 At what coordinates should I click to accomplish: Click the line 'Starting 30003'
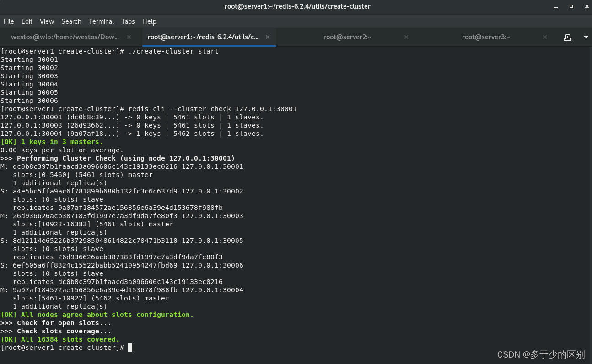coord(29,76)
